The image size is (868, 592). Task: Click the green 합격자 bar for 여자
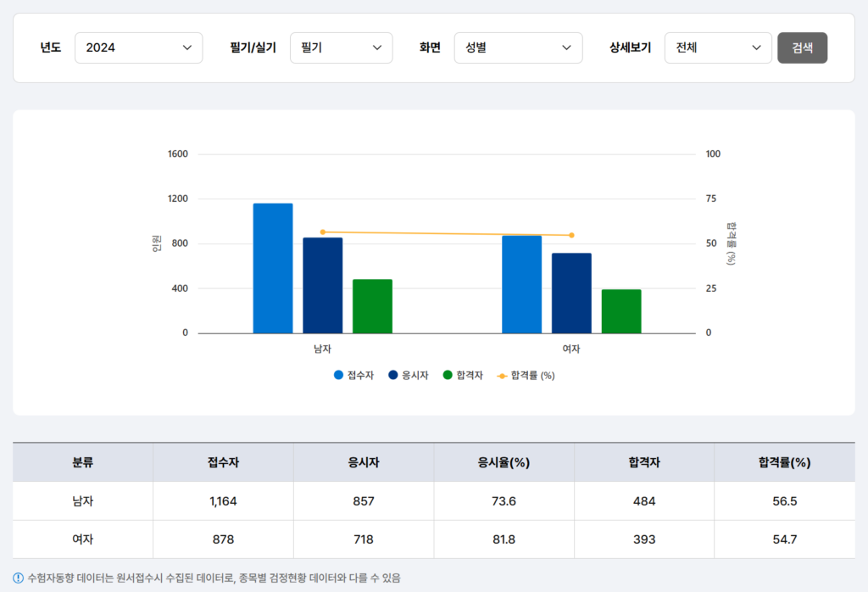tap(620, 310)
